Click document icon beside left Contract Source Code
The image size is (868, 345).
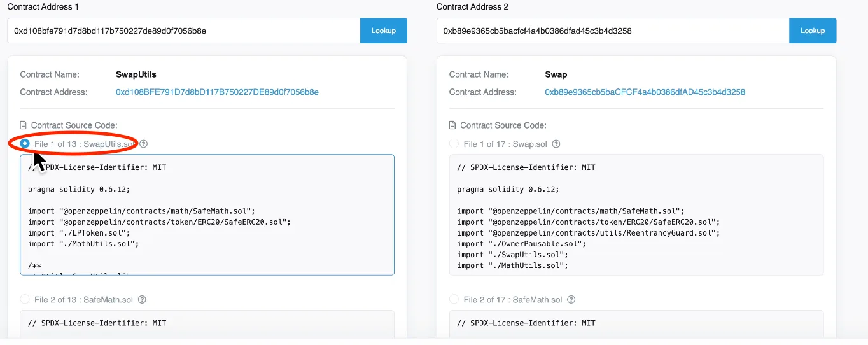(24, 125)
